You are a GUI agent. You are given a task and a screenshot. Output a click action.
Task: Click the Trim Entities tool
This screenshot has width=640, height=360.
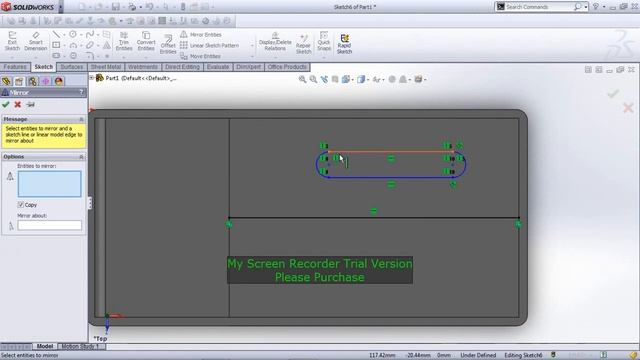pos(124,41)
